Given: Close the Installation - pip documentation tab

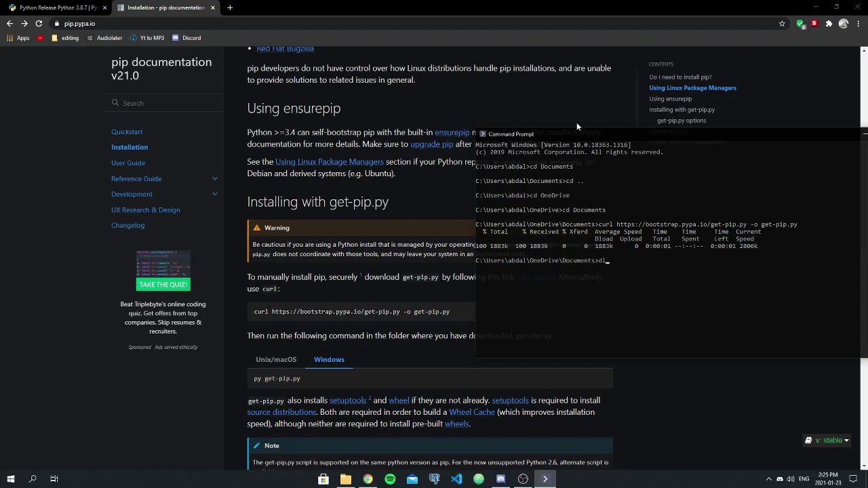Looking at the screenshot, I should [213, 7].
